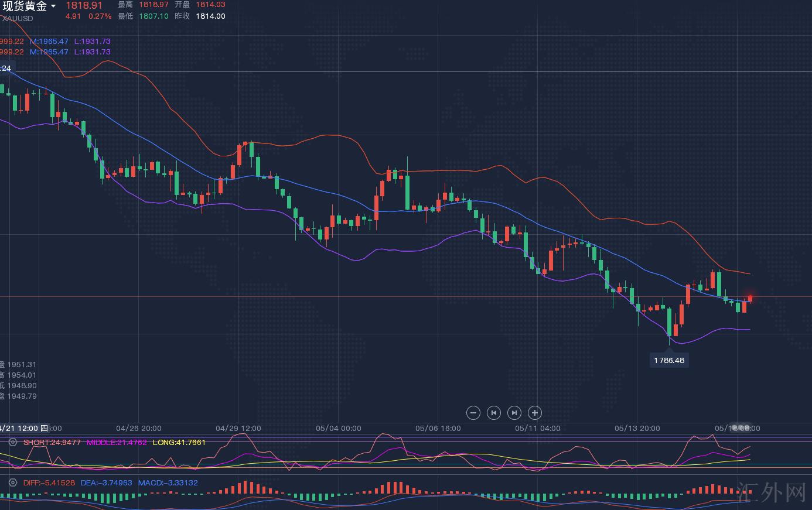This screenshot has width=812, height=510.
Task: Click the glowing red current-price marker
Action: tap(750, 299)
